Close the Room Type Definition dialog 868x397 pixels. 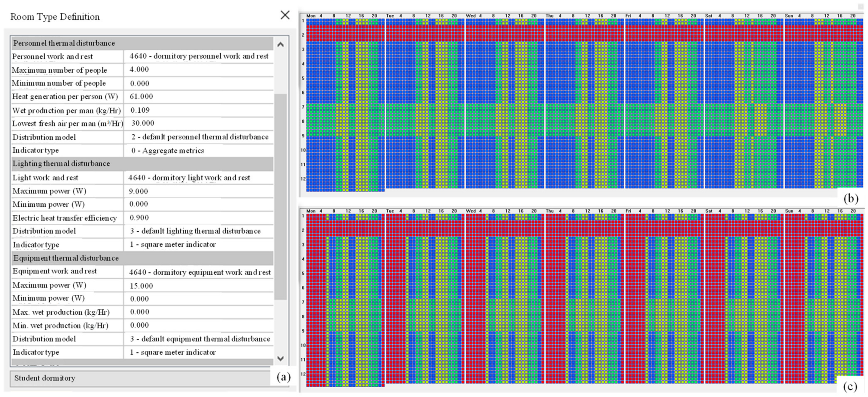coord(285,15)
